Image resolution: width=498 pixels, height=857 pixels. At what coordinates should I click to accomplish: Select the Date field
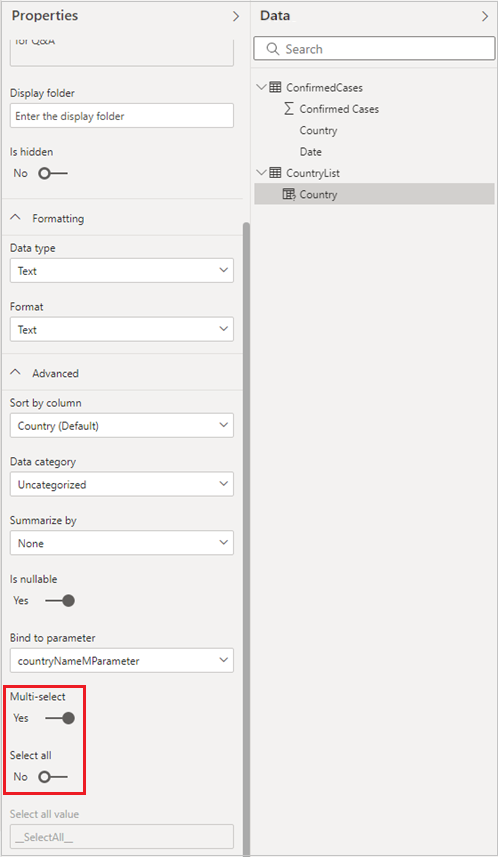[x=310, y=152]
